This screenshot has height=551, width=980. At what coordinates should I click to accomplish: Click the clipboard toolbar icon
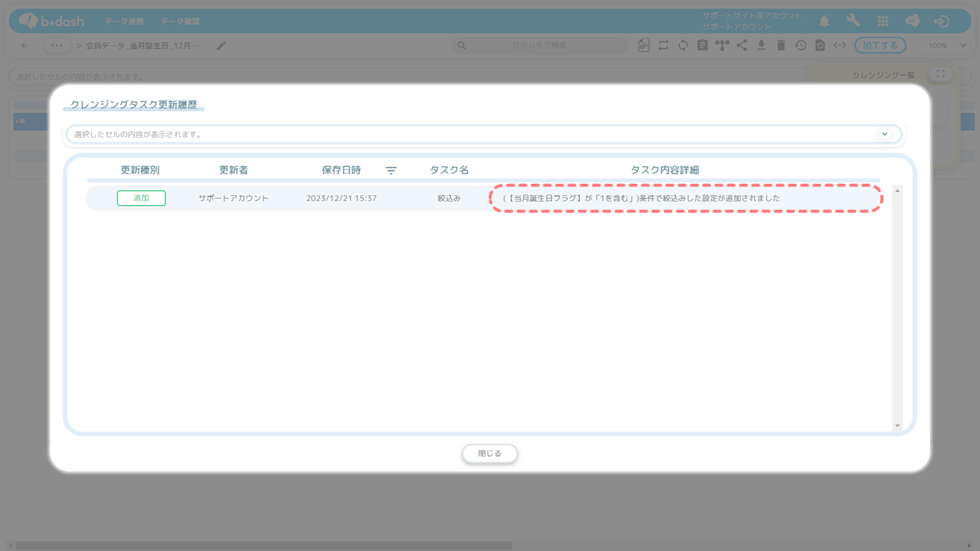click(x=702, y=45)
